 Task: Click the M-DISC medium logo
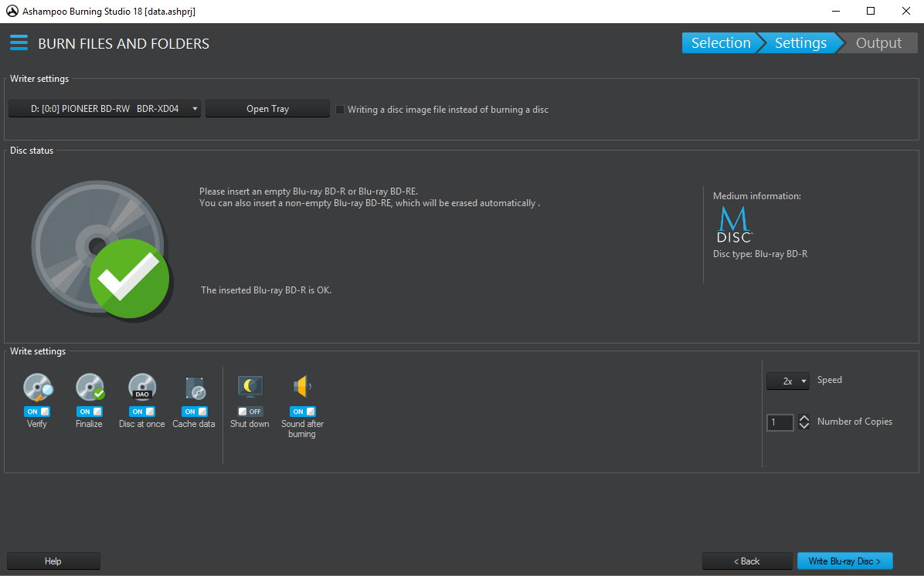point(733,225)
